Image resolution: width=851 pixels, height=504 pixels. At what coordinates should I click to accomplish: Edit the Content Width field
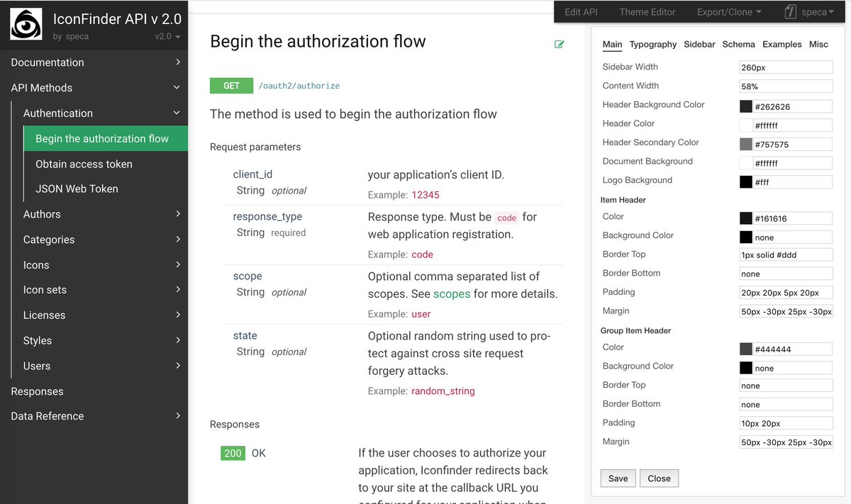(x=786, y=86)
